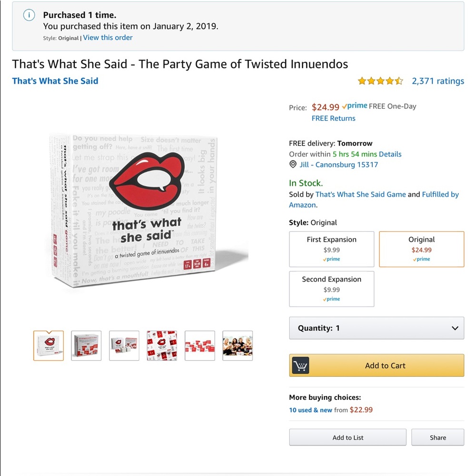Image resolution: width=476 pixels, height=476 pixels.
Task: Click the Add to Cart button
Action: tap(385, 366)
